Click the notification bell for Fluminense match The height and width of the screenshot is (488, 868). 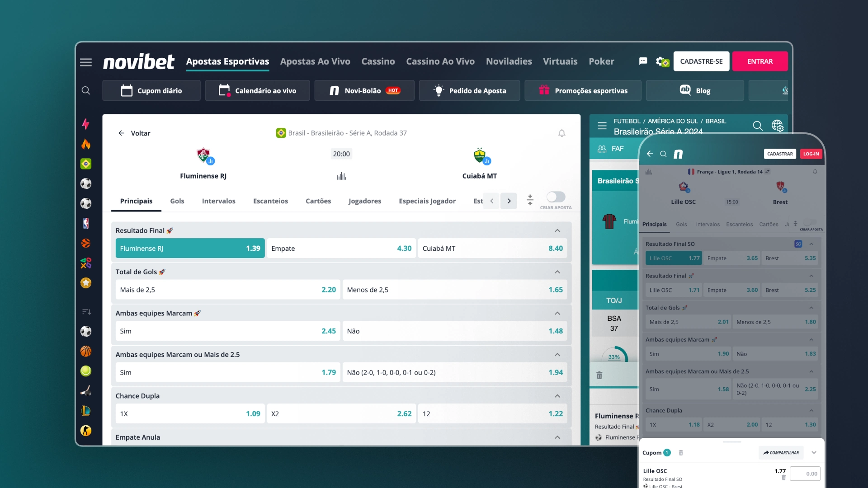click(561, 133)
